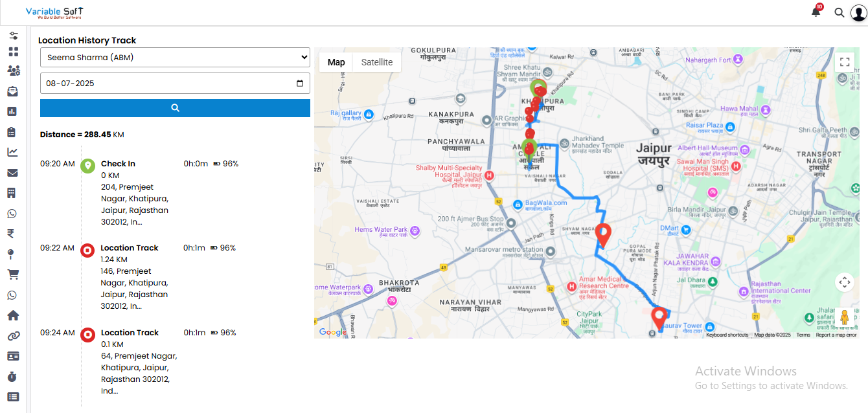Open the Report a map error link
Image resolution: width=868 pixels, height=413 pixels.
[x=836, y=335]
